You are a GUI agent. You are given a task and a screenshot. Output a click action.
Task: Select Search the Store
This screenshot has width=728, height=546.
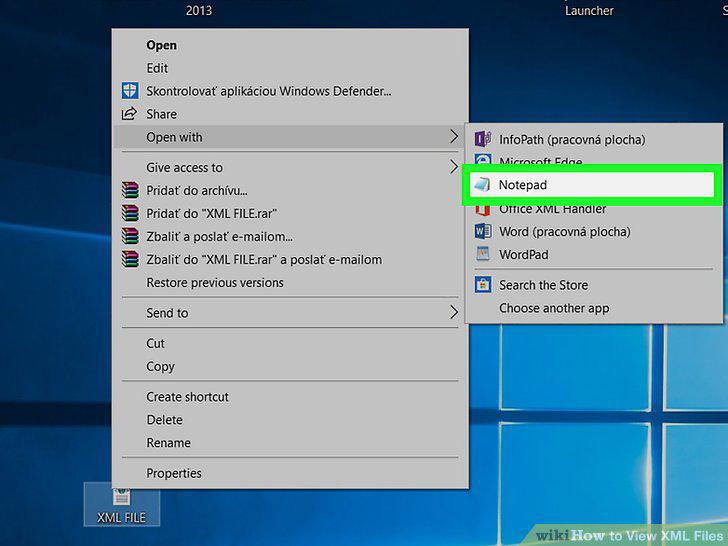coord(594,285)
